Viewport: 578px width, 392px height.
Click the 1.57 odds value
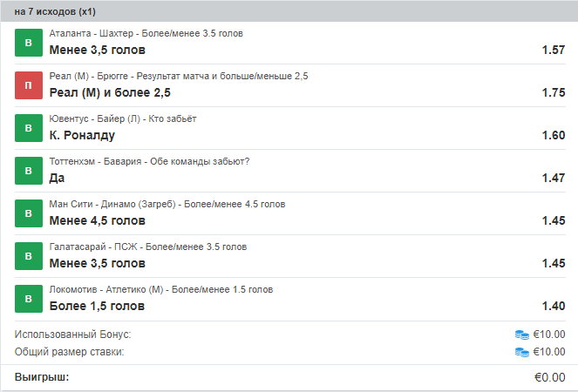click(553, 50)
